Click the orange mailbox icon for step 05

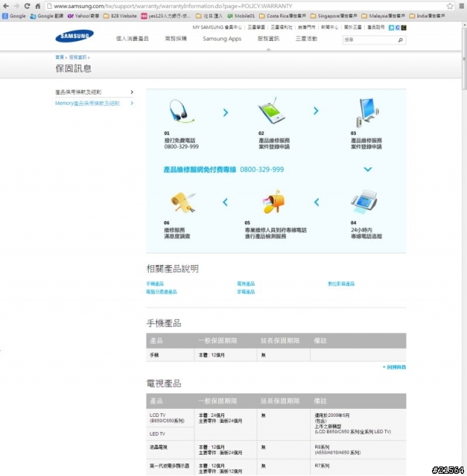(274, 201)
